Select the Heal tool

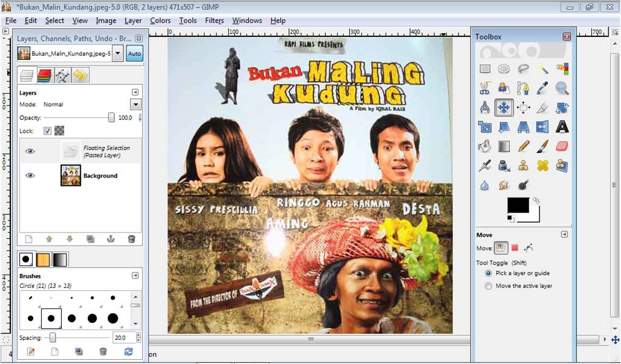click(543, 166)
